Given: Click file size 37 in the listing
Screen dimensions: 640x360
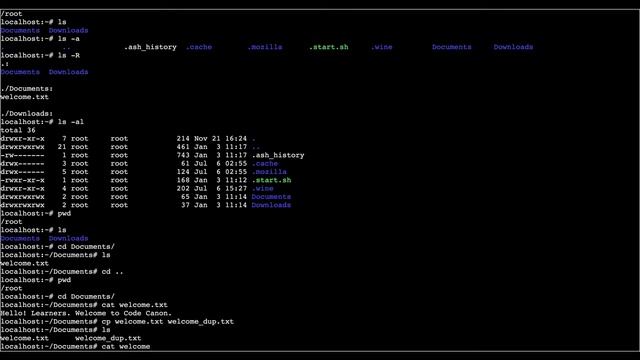Looking at the screenshot, I should [x=185, y=205].
